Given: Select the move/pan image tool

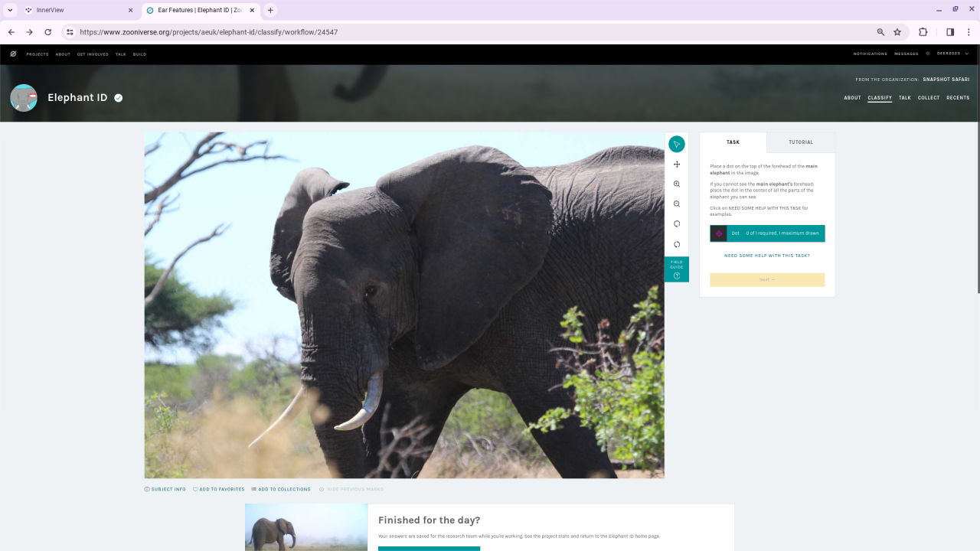Looking at the screenshot, I should [677, 165].
